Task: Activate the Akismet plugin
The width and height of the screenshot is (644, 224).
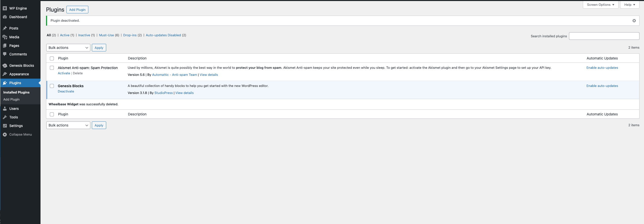Action: coord(64,73)
